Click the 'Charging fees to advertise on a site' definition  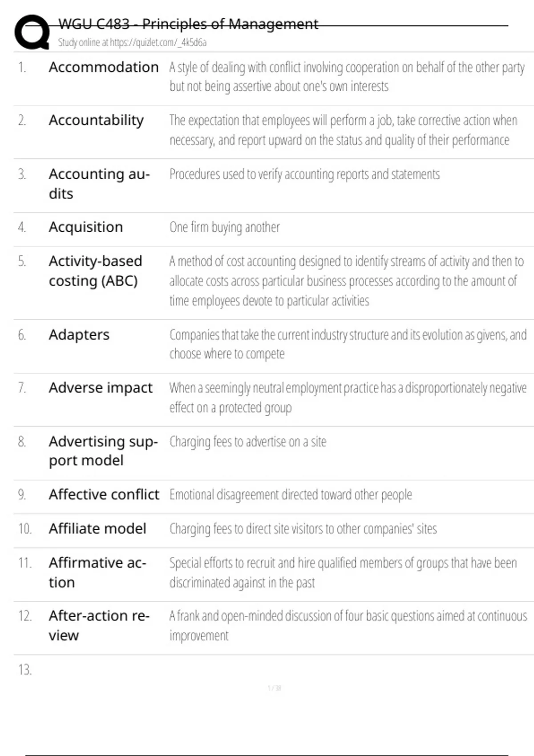[x=248, y=442]
